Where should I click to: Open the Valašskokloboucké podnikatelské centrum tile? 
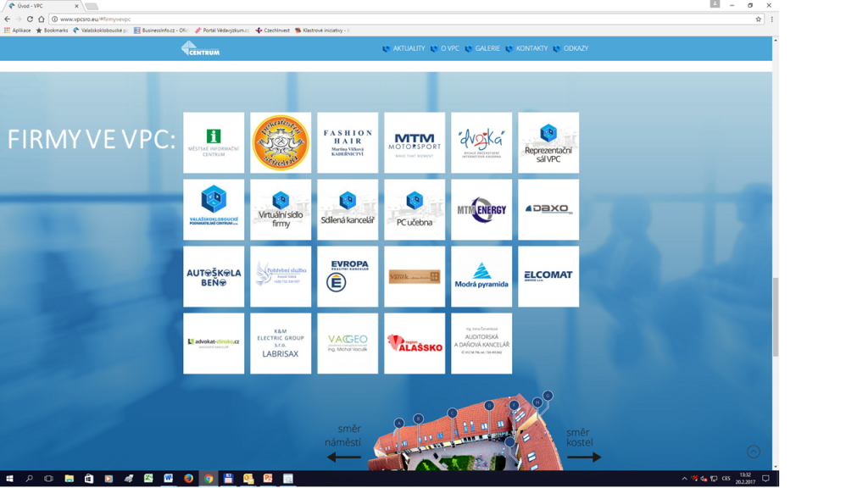(x=214, y=210)
